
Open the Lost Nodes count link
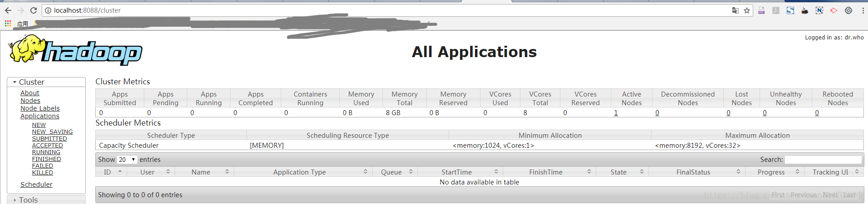pos(729,113)
